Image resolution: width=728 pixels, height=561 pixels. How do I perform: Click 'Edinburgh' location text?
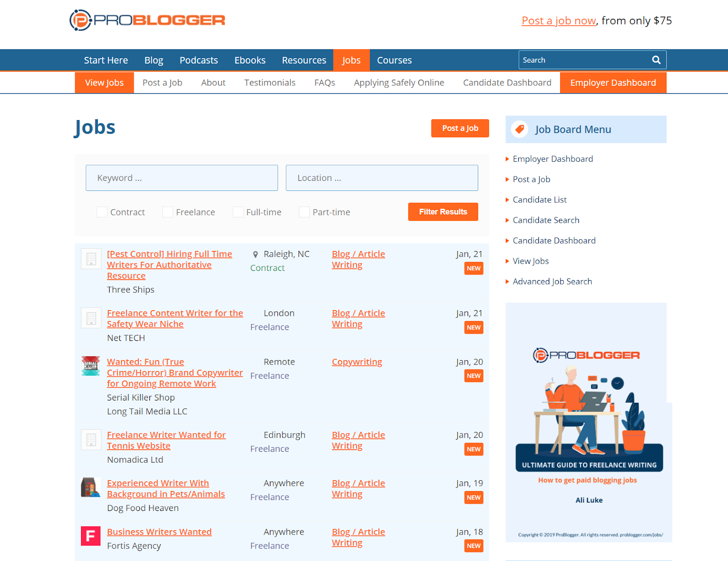(x=284, y=435)
